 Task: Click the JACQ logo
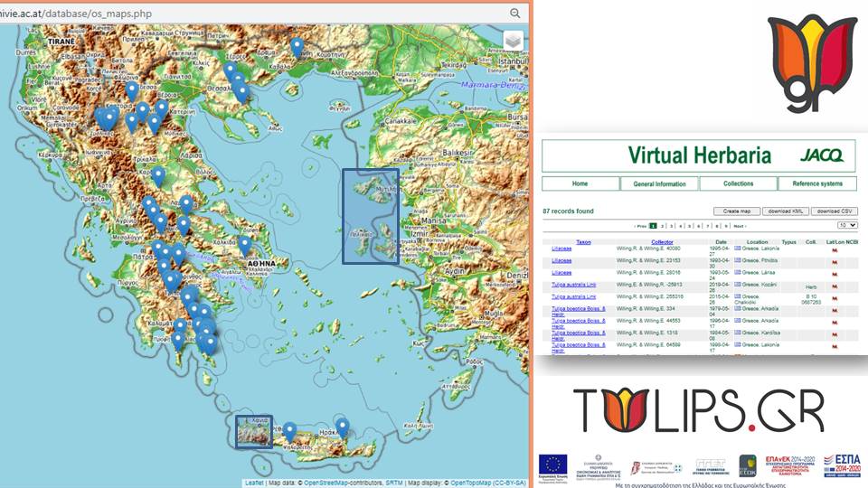coord(822,155)
